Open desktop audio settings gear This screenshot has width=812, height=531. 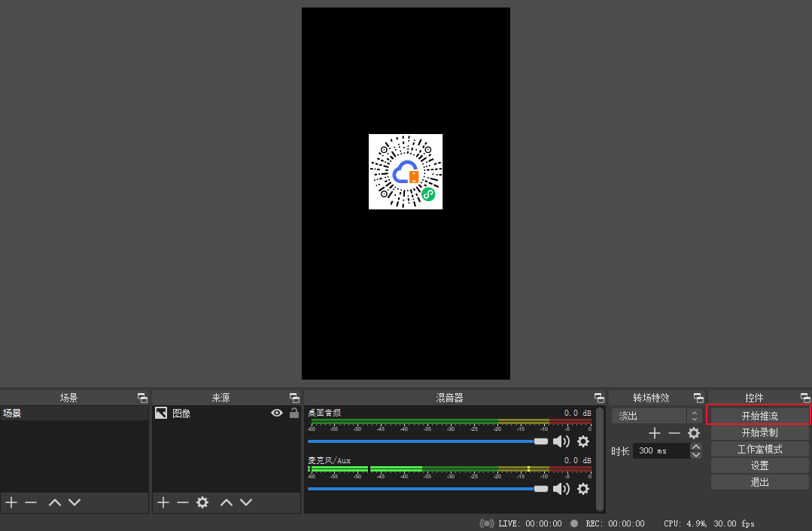click(582, 441)
